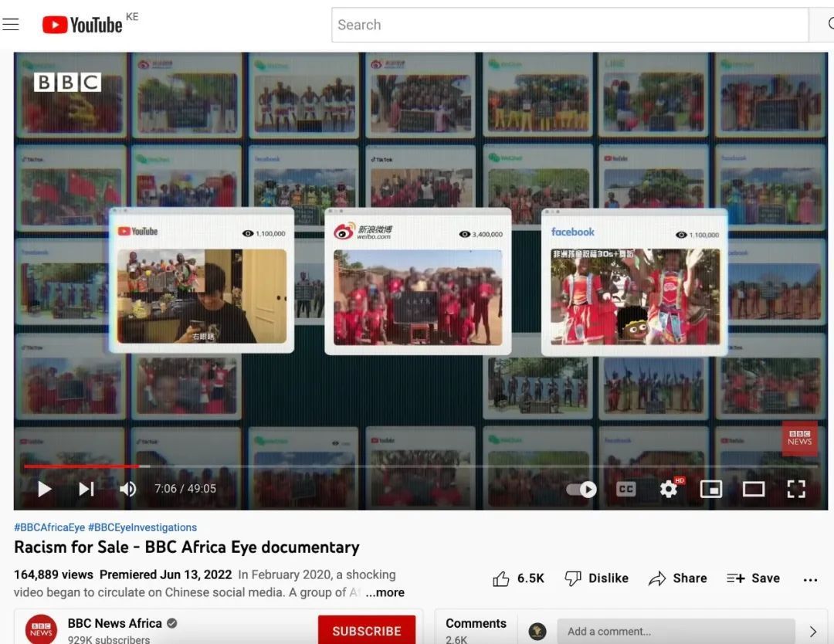Image resolution: width=834 pixels, height=644 pixels.
Task: Open the more actions three-dot menu
Action: pos(810,579)
